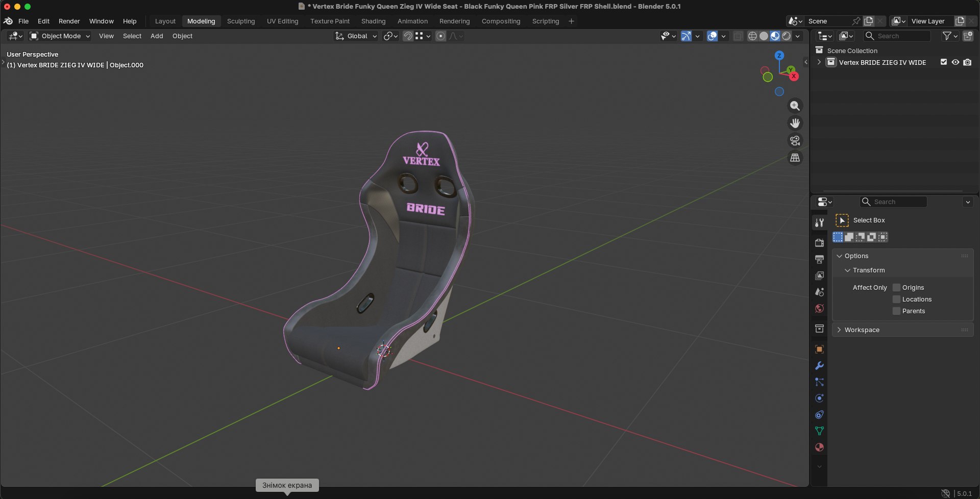980x499 pixels.
Task: Switch to rendered viewport shading
Action: click(787, 36)
